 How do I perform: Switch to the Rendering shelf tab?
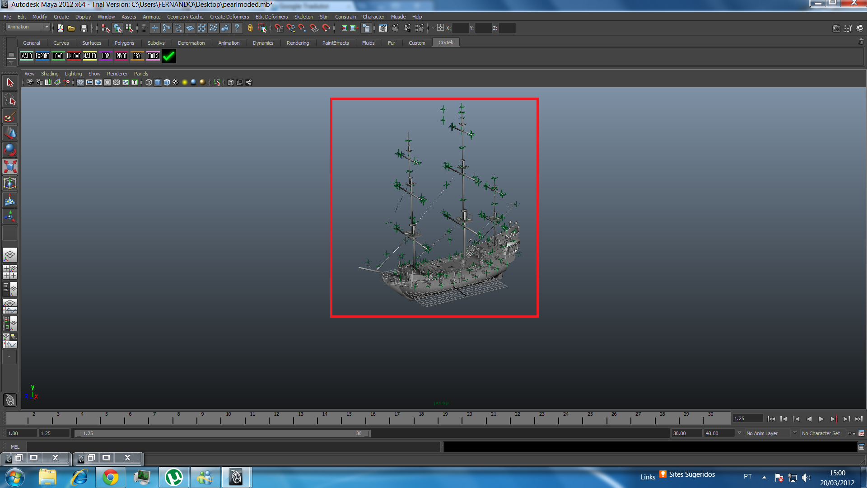[x=298, y=43]
